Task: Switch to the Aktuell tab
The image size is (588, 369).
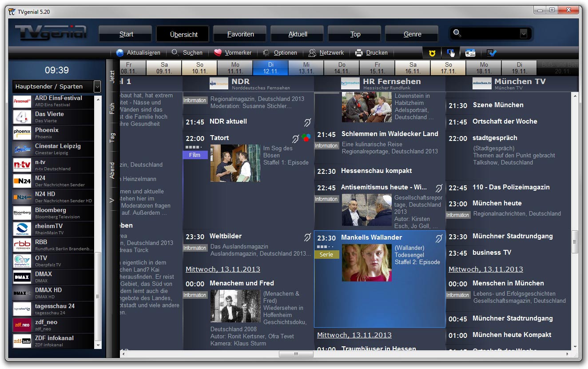Action: coord(298,34)
